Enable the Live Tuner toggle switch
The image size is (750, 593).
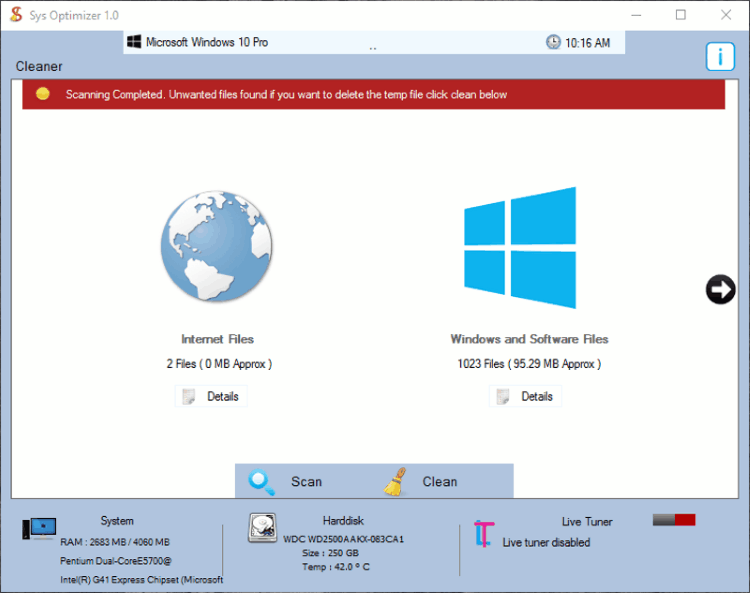(674, 520)
